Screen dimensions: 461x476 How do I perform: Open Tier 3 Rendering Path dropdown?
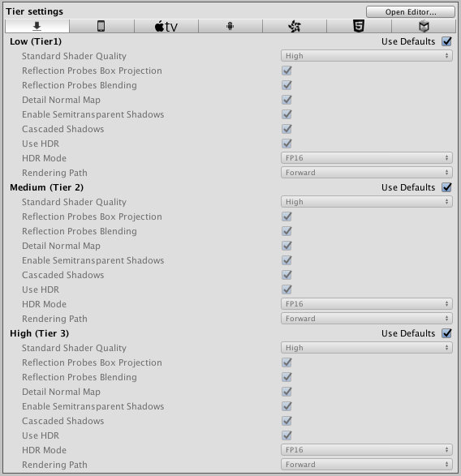pyautogui.click(x=367, y=465)
